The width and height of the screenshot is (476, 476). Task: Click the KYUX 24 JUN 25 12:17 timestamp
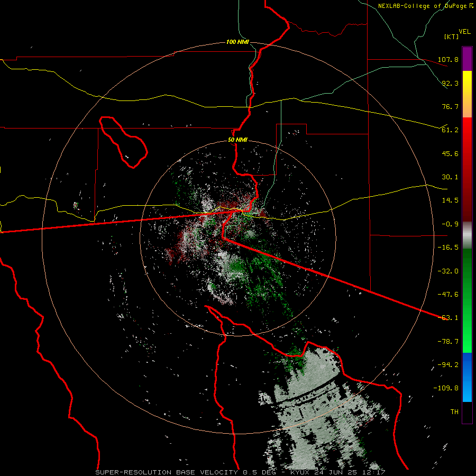click(x=338, y=472)
